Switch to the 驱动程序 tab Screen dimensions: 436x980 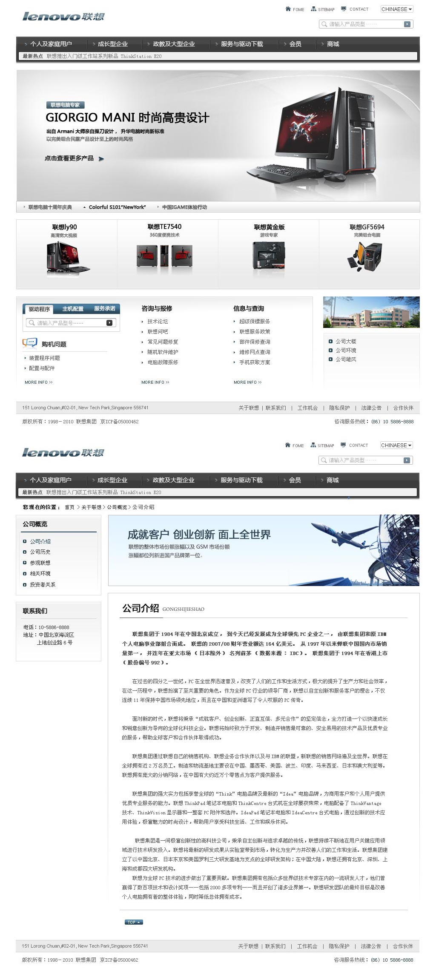[39, 309]
